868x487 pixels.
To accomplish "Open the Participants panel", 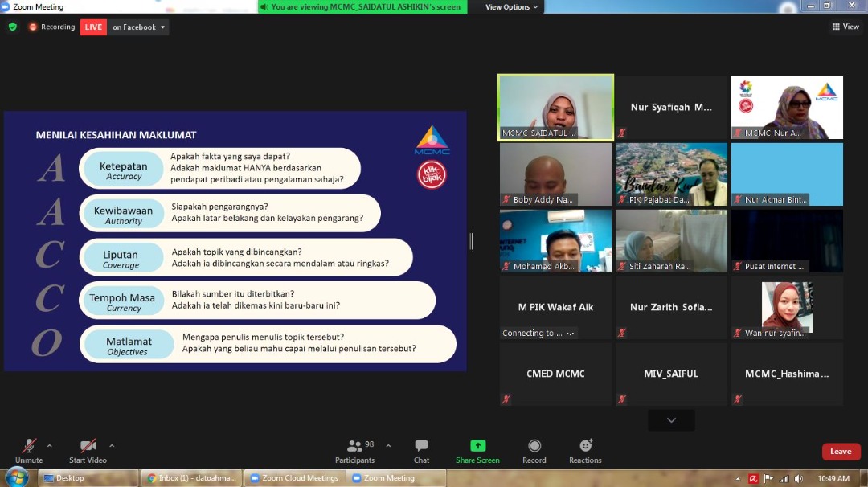I will click(x=354, y=447).
